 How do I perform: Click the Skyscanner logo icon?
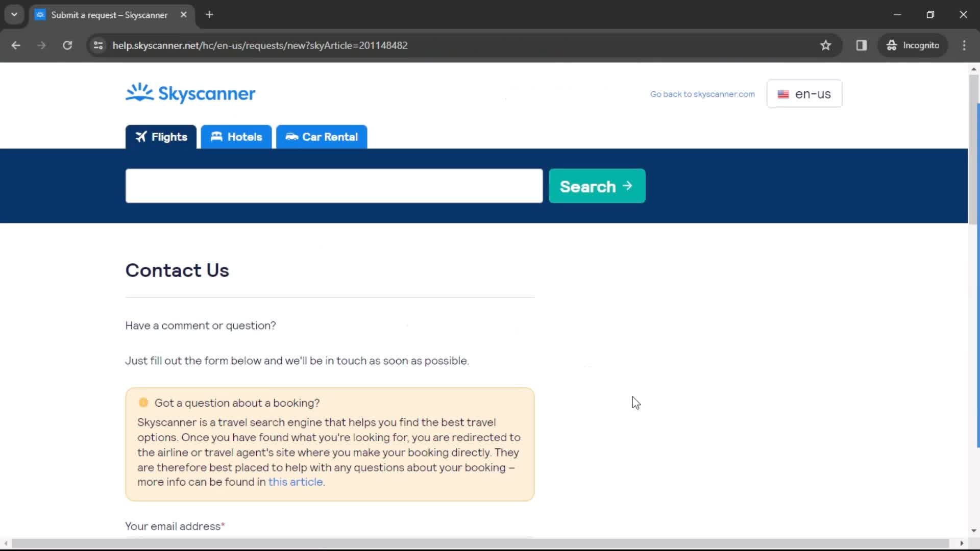[x=139, y=93]
